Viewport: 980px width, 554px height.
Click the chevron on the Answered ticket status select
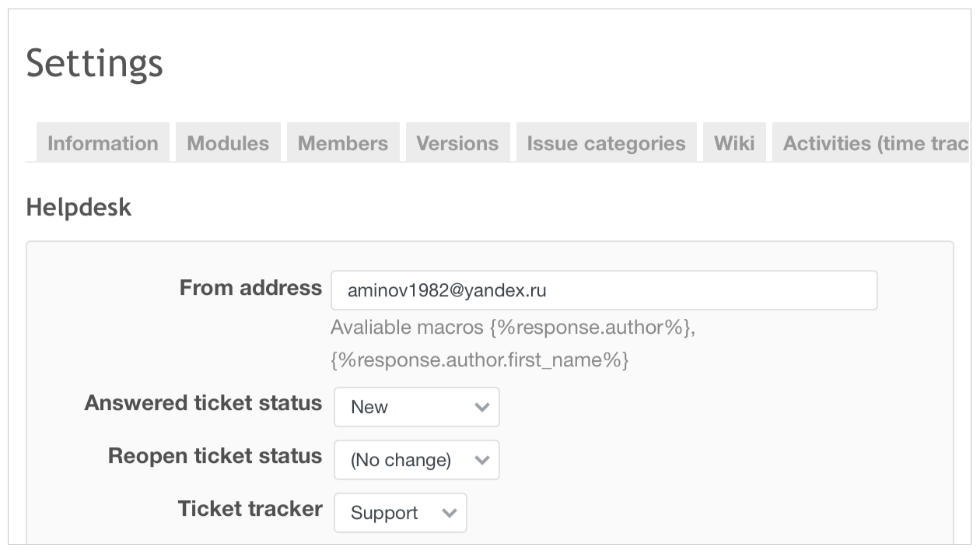[481, 406]
